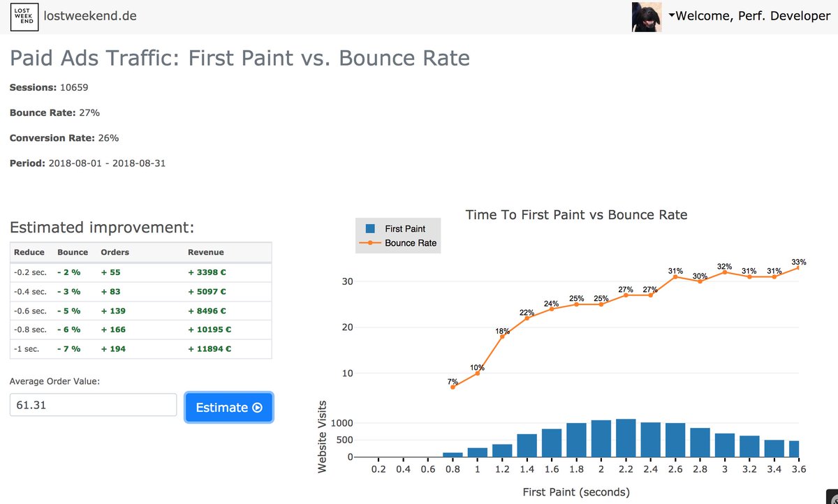838x504 pixels.
Task: Expand the Welcome, Perf. Developer dropdown
Action: pos(749,16)
